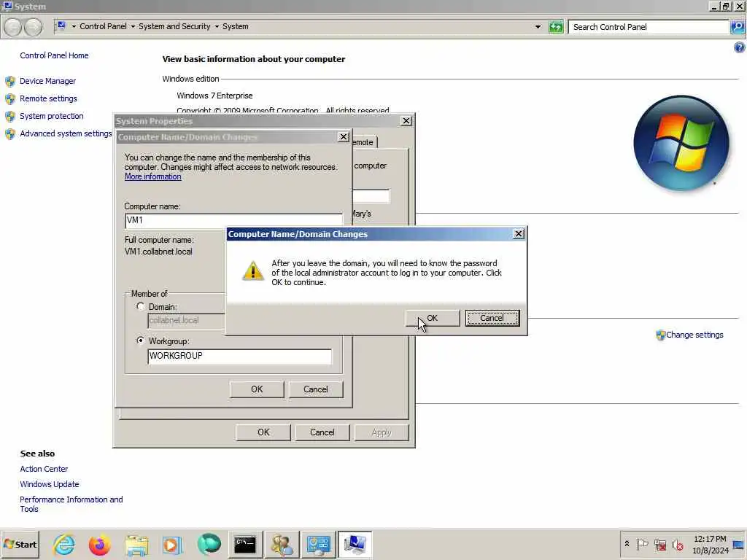Click the shield icon beside System protection
The height and width of the screenshot is (560, 747).
pos(10,117)
